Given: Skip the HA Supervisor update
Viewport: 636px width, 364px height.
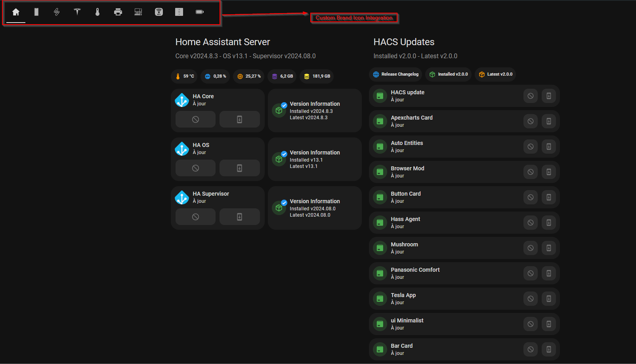Looking at the screenshot, I should point(195,217).
